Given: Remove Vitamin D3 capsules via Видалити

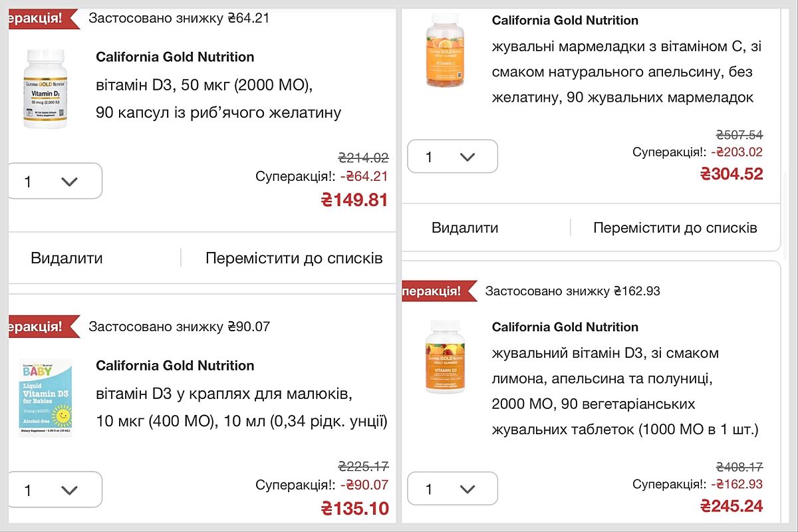Looking at the screenshot, I should 66,258.
